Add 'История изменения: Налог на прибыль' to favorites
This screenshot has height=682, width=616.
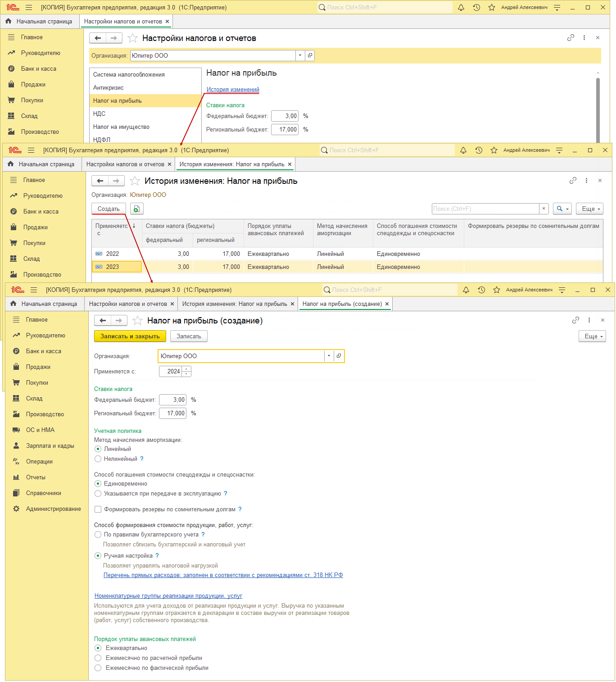pos(135,181)
